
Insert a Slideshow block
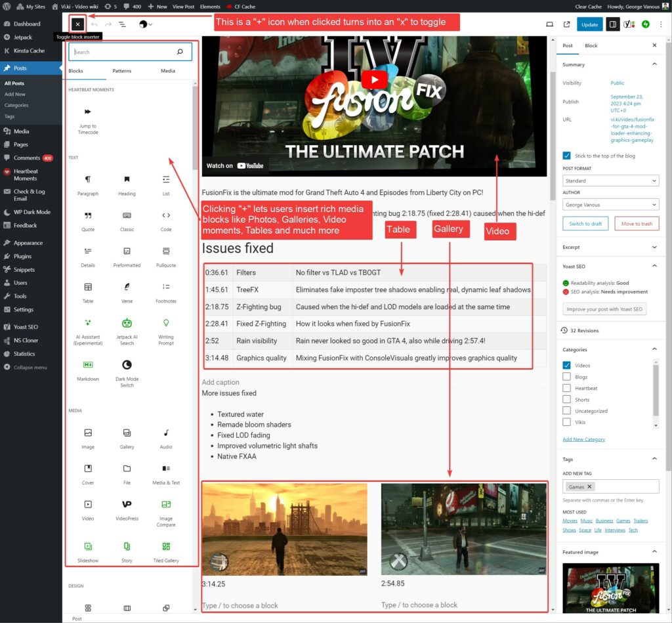[x=88, y=552]
